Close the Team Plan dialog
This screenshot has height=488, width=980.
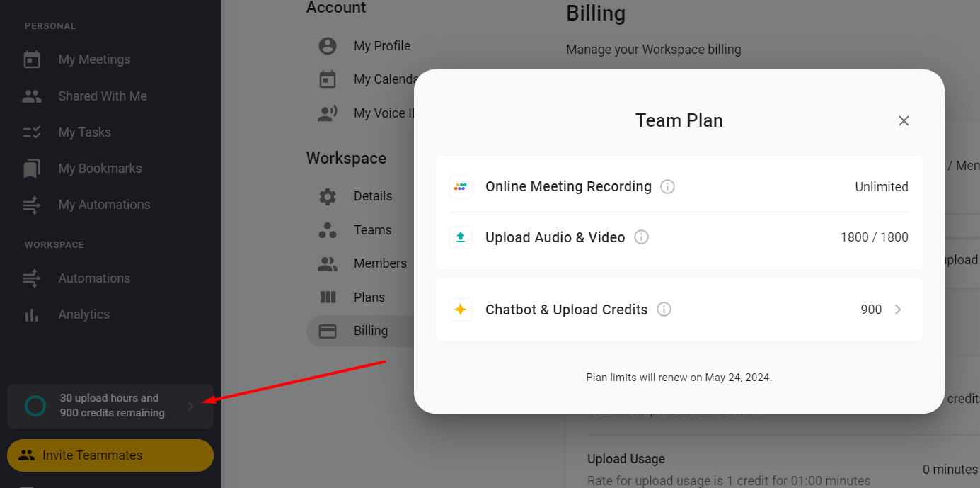904,121
